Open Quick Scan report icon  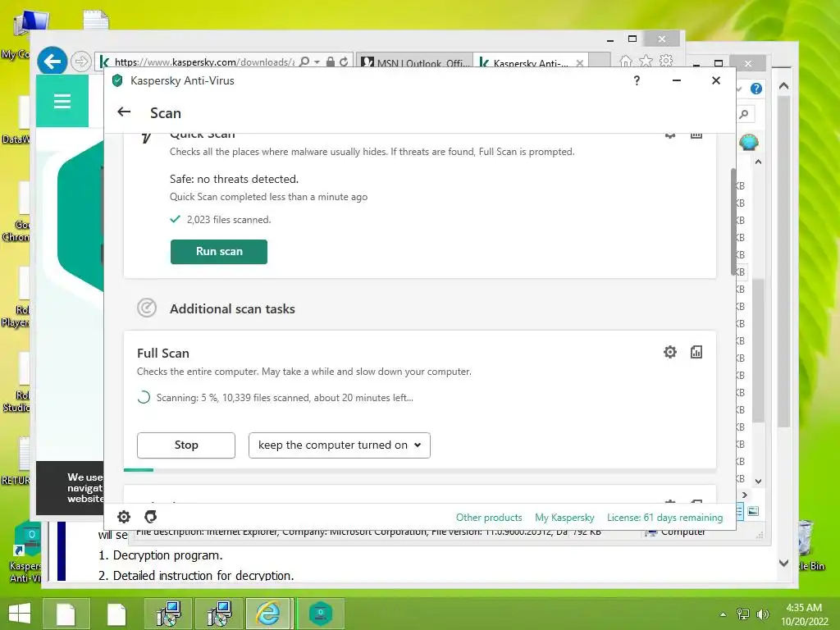click(x=696, y=135)
